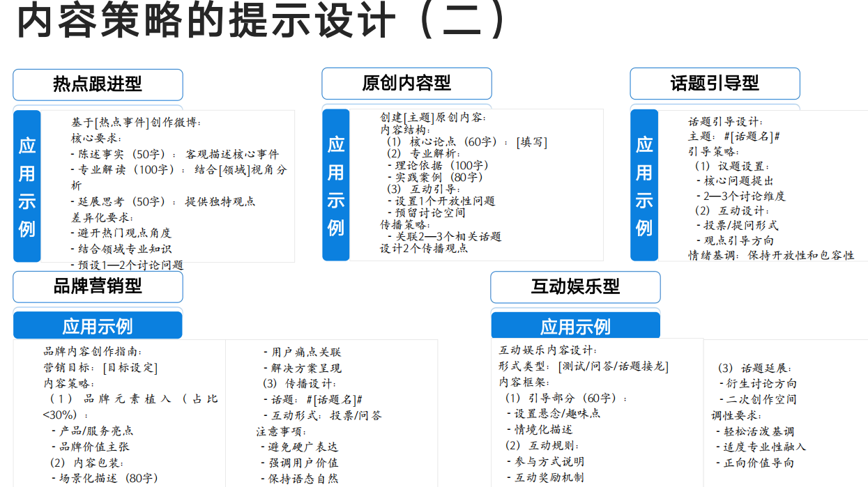Click the vertical 应用示例 bar under 热点跟进型
The width and height of the screenshot is (868, 487).
[27, 186]
